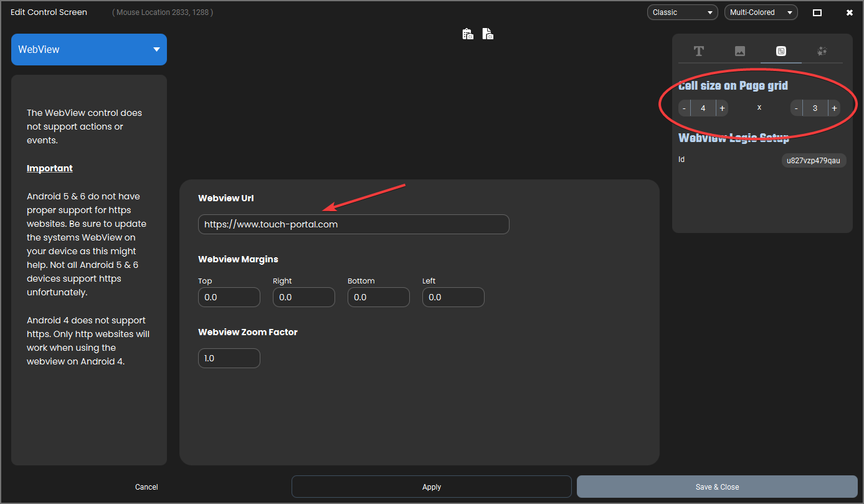864x504 pixels.
Task: Focus the Webview Url input field
Action: click(x=354, y=224)
